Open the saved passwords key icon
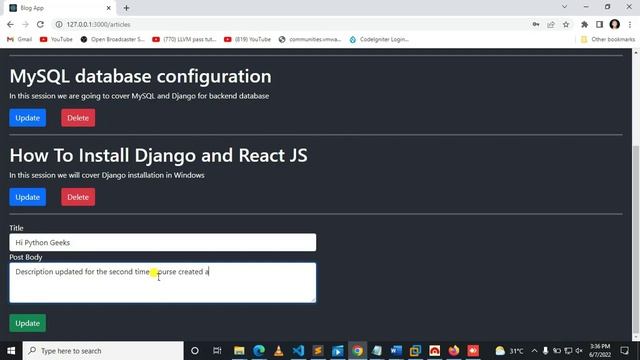The image size is (640, 360). (536, 24)
